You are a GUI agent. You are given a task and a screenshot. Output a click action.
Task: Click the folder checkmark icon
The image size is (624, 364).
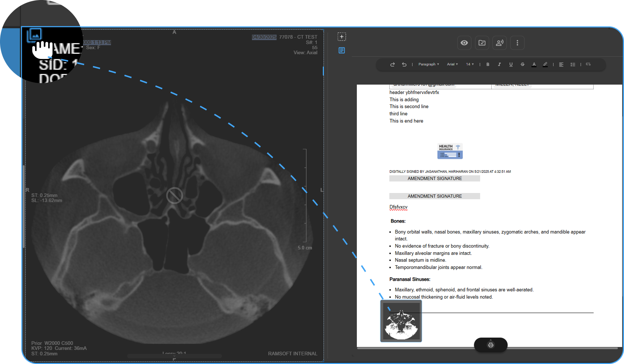[x=482, y=43]
